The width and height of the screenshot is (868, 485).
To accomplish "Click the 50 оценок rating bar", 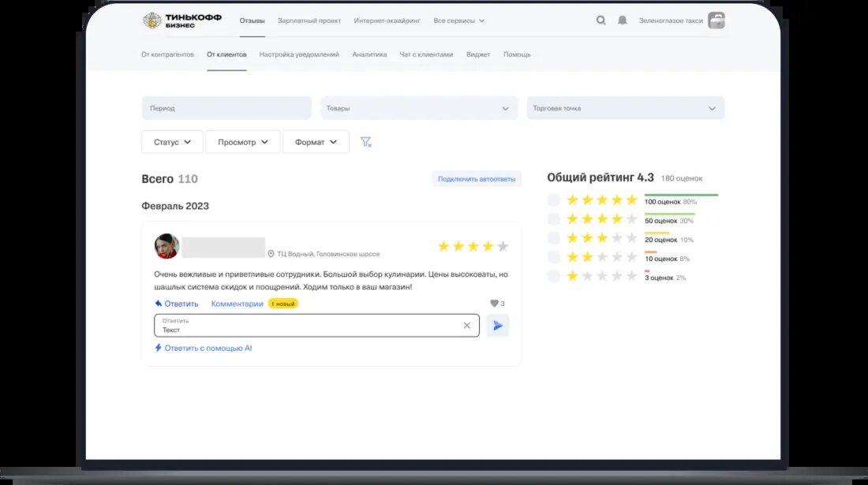I will [670, 214].
